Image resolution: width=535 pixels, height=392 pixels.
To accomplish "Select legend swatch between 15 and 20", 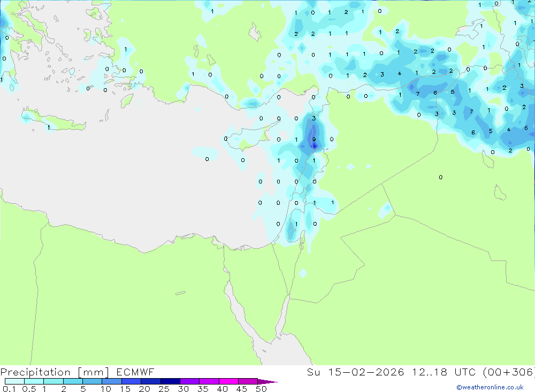I will pos(132,381).
